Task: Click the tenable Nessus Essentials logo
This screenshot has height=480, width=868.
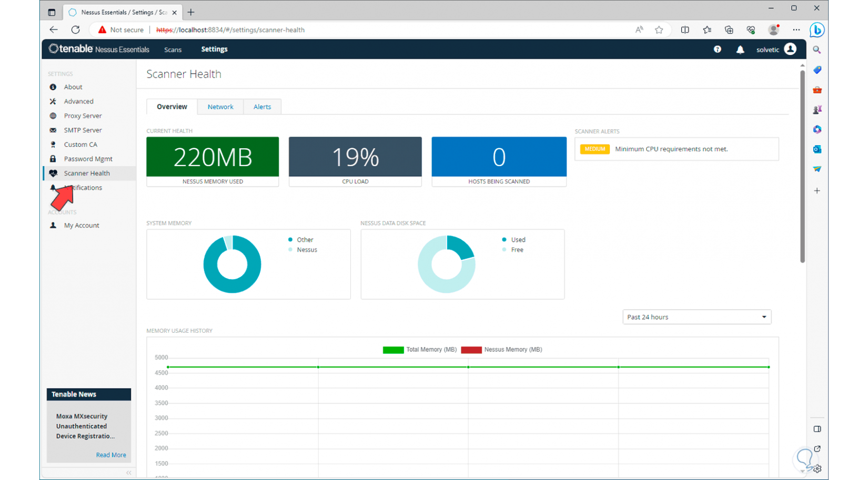Action: (x=99, y=49)
